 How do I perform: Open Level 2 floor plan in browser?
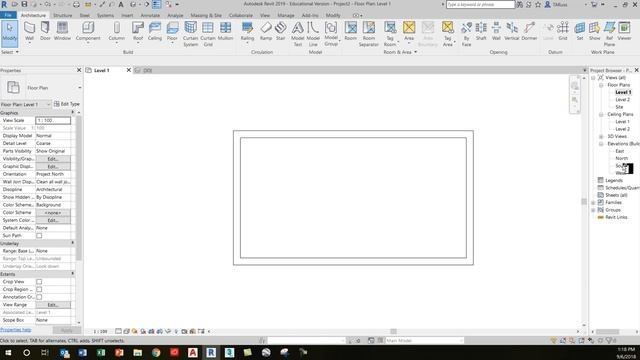[622, 100]
